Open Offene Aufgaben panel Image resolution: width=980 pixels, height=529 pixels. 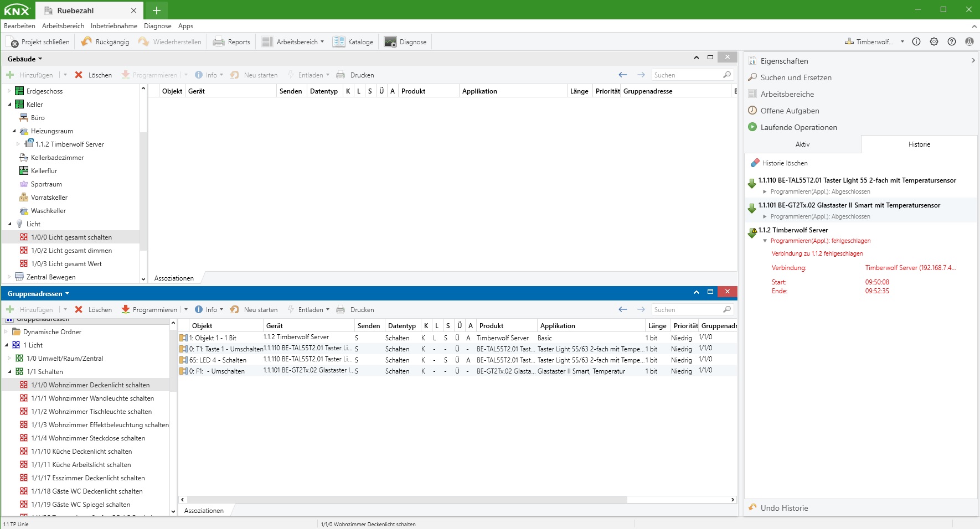[790, 111]
